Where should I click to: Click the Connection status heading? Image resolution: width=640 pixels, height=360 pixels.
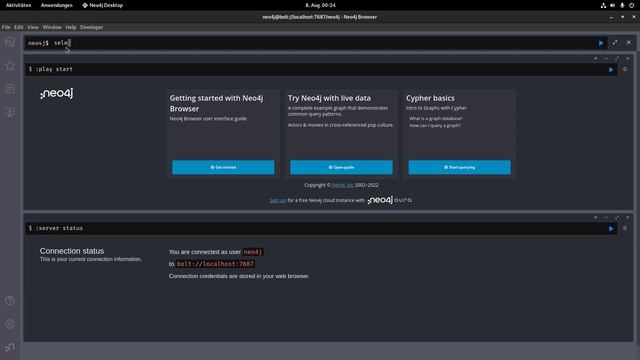72,251
